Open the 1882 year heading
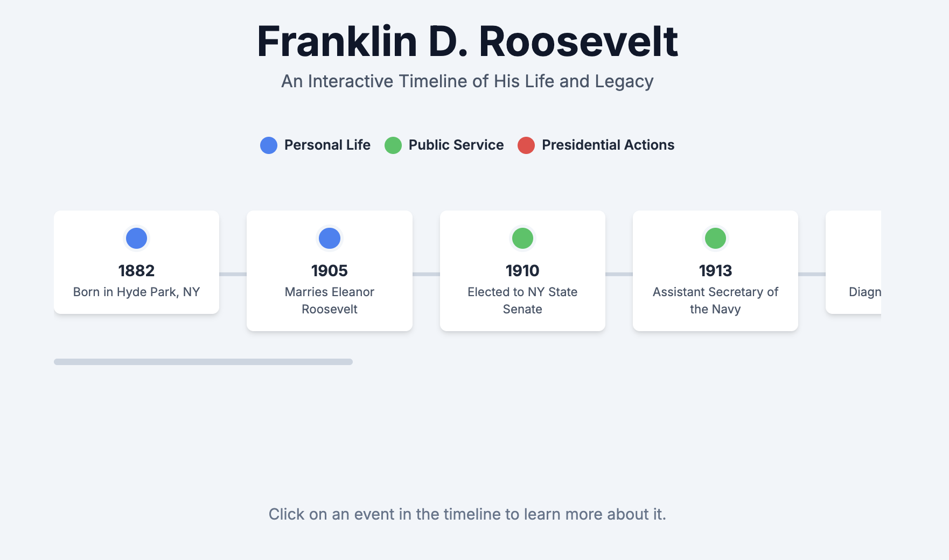 tap(136, 270)
